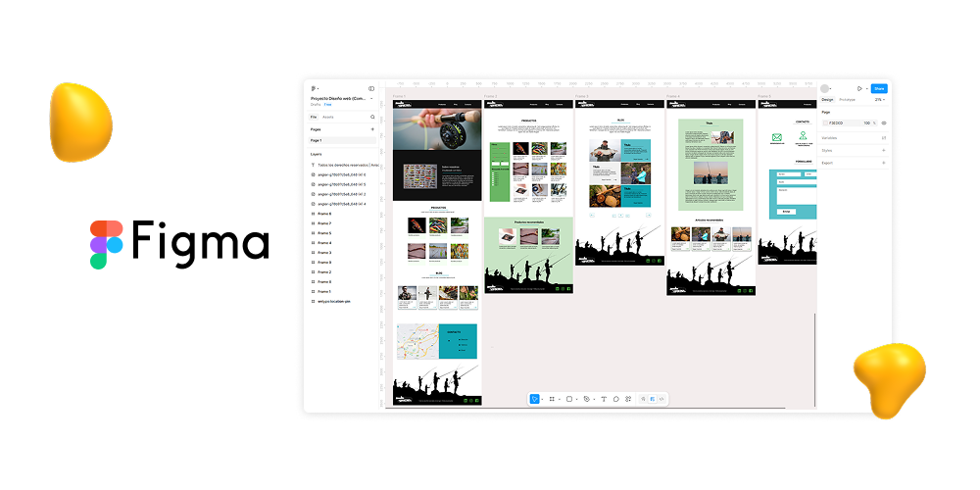Click the vertical canvas scrollbar
This screenshot has height=490, width=980.
[x=815, y=358]
